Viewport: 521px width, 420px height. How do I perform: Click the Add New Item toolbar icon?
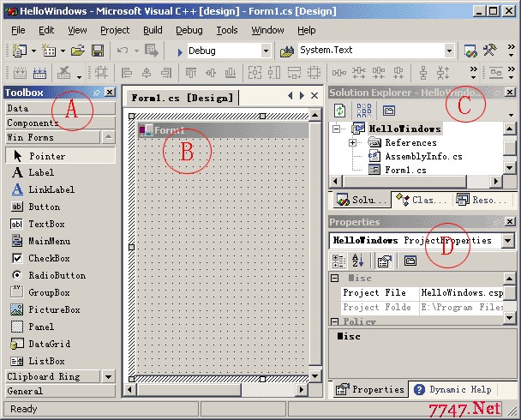tap(49, 51)
